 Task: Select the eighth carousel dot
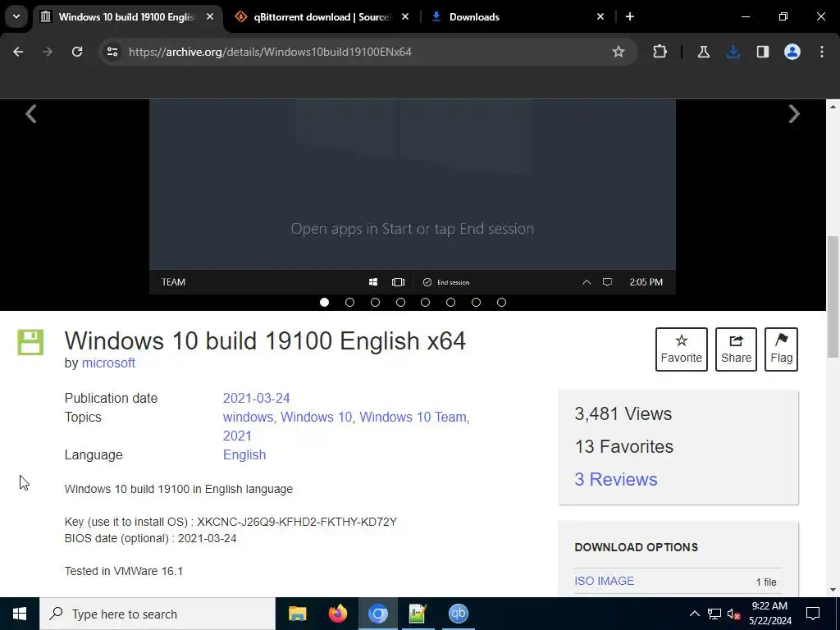pyautogui.click(x=501, y=303)
